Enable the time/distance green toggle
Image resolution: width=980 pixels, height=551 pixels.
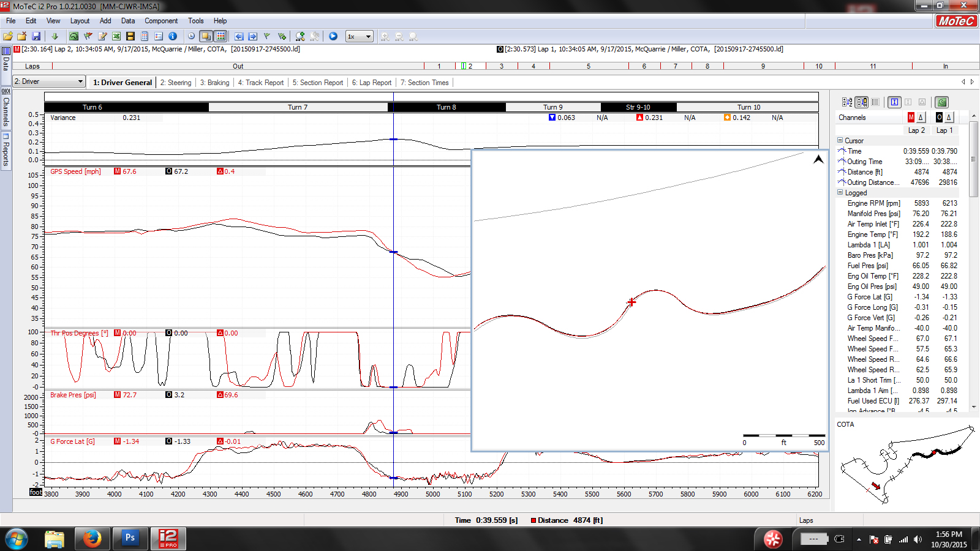pos(941,102)
